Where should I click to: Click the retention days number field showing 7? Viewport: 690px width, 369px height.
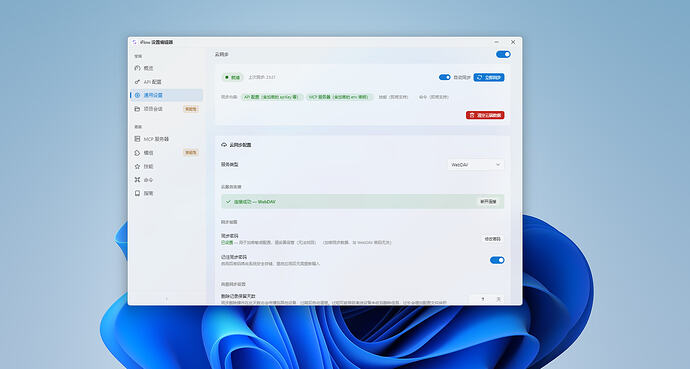[x=483, y=299]
